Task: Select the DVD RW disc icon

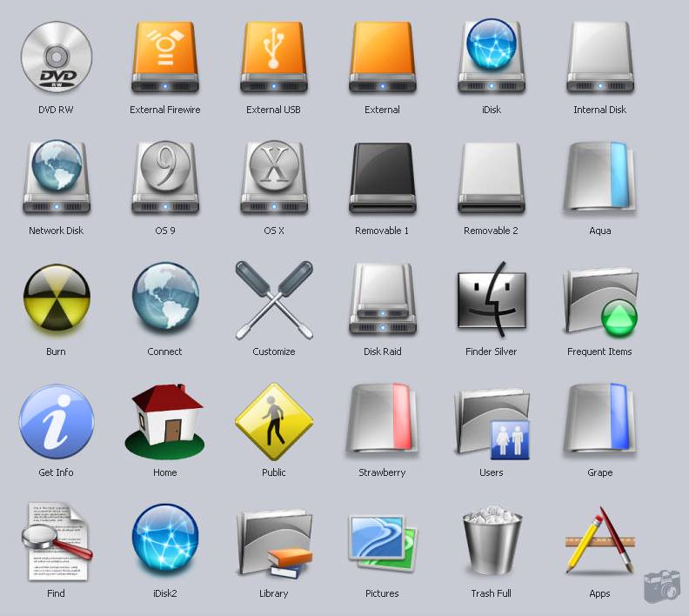Action: [56, 58]
